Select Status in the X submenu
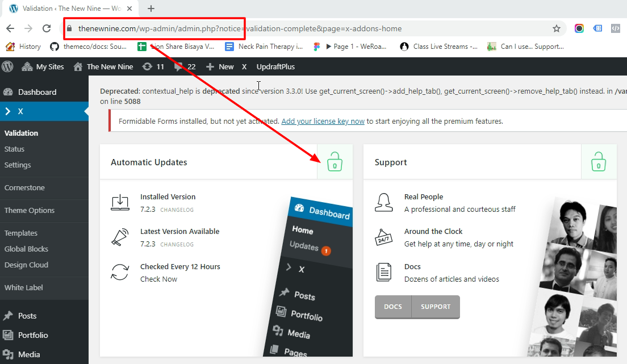This screenshot has height=364, width=627. [14, 149]
